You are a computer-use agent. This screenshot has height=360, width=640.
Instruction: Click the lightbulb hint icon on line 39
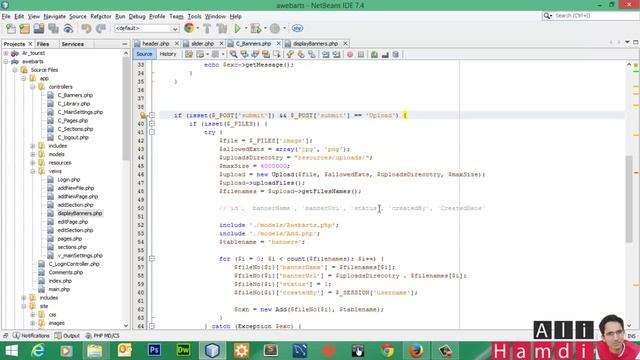click(x=143, y=116)
